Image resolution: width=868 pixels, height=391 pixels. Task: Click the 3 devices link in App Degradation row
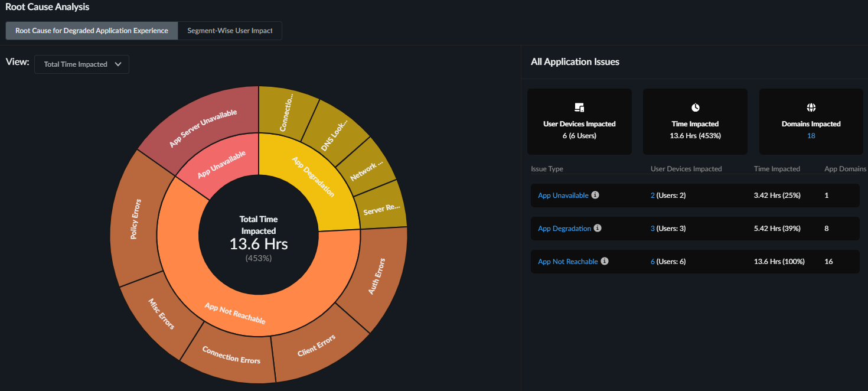click(652, 229)
